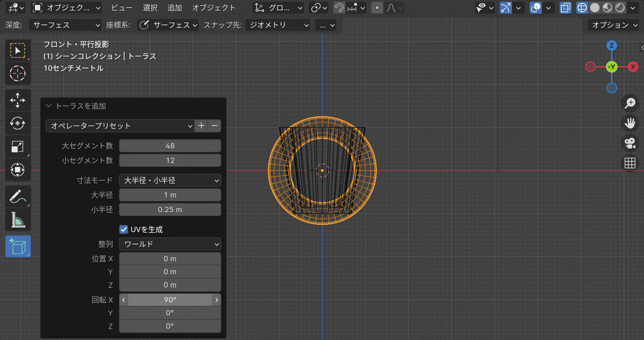This screenshot has width=644, height=340.
Task: Toggle proportional editing button
Action: 377,8
